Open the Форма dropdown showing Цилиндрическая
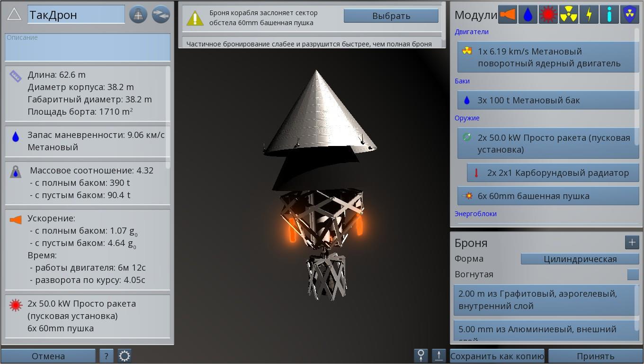 [580, 259]
